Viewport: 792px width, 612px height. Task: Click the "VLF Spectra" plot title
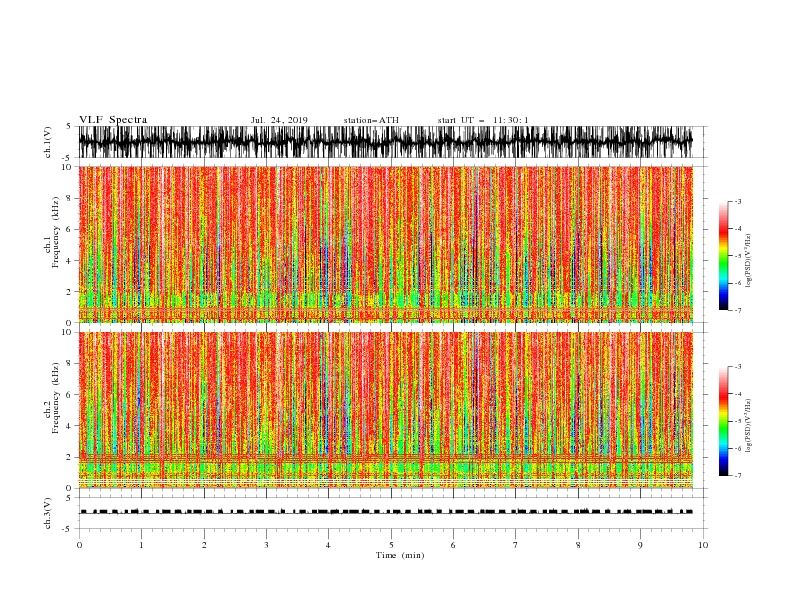click(113, 120)
